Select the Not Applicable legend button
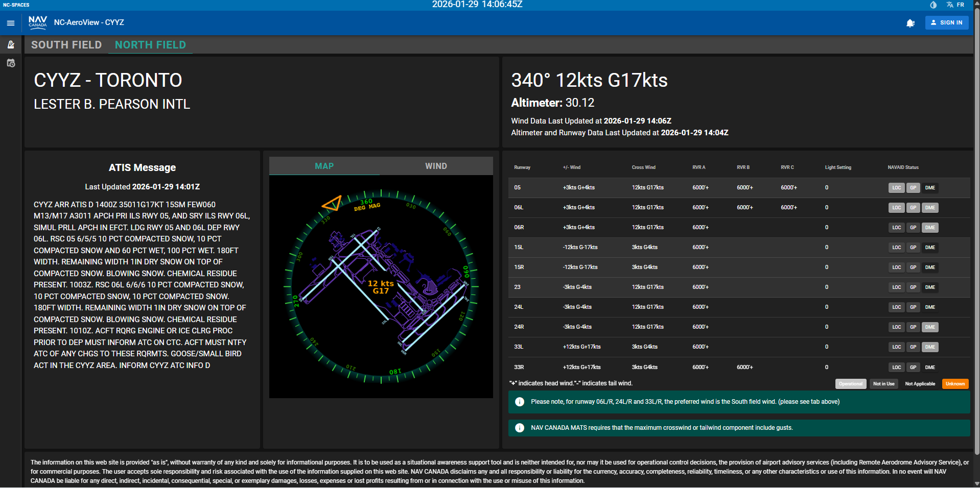980x488 pixels. tap(920, 383)
